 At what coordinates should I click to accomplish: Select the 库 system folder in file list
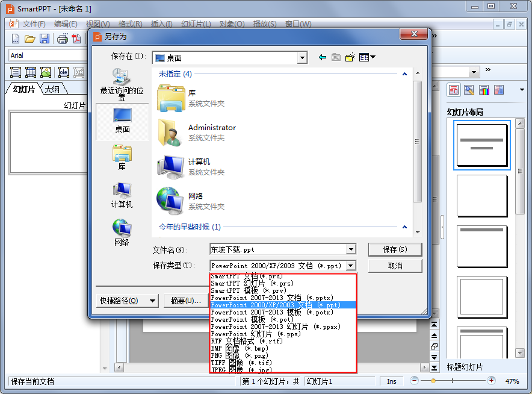pyautogui.click(x=191, y=98)
